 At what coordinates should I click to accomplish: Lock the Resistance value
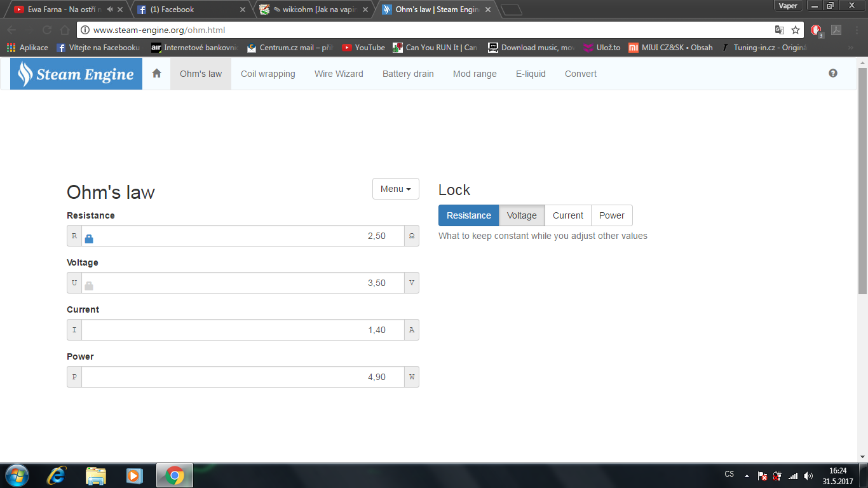pos(468,215)
